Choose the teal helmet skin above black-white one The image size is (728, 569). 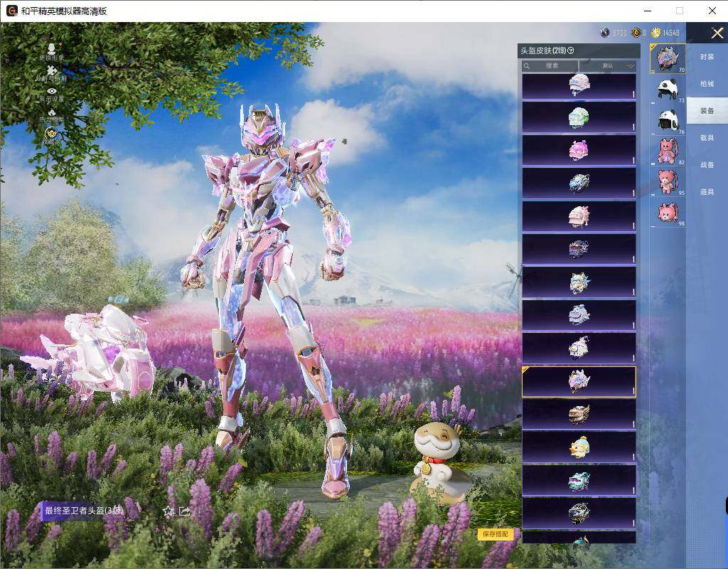(579, 480)
